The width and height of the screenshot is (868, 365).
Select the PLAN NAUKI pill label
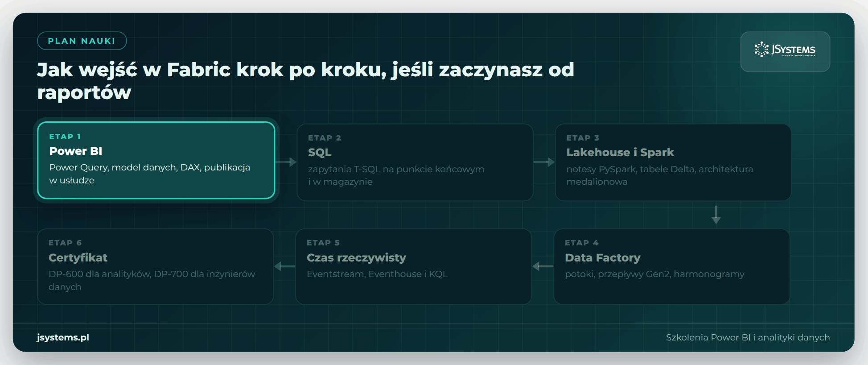82,41
